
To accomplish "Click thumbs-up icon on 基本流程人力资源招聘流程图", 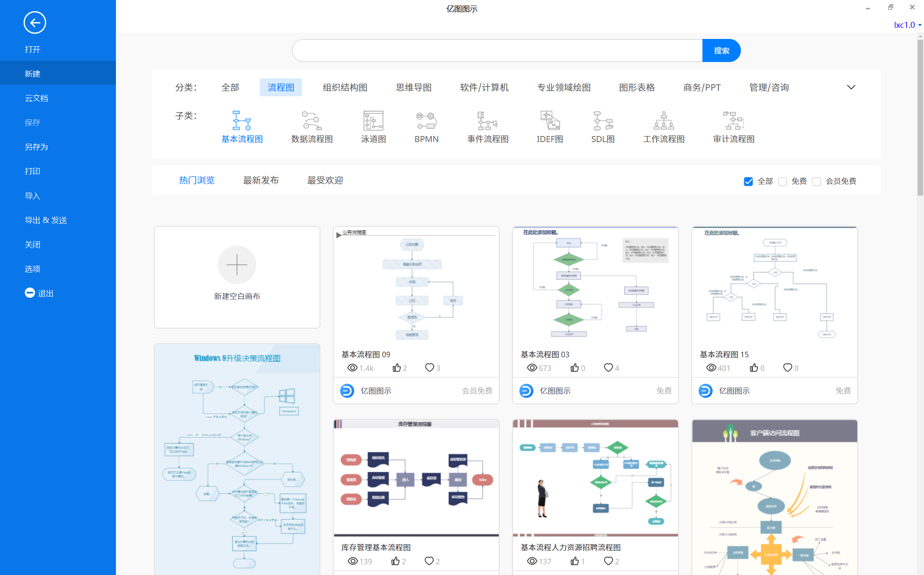I will [x=575, y=561].
